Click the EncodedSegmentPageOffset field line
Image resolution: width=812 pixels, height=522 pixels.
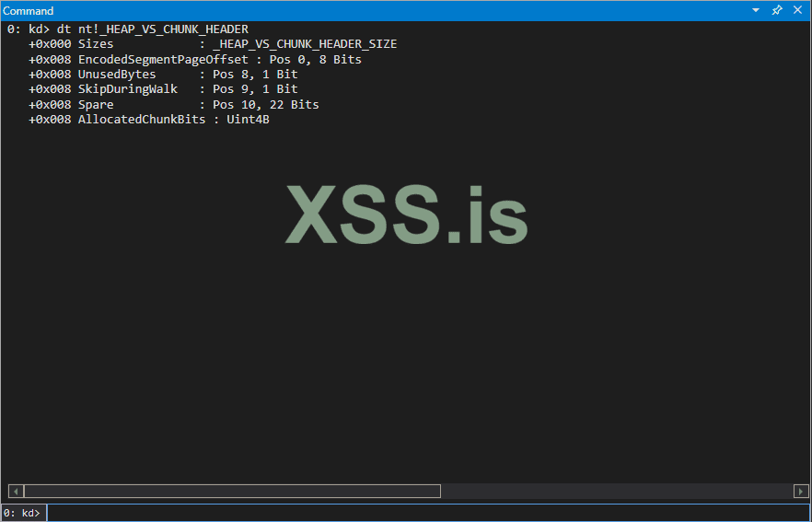pos(195,60)
